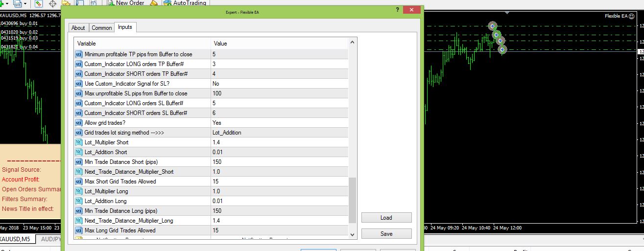Open the Yes value for Allow grid trades?
The image size is (644, 251).
coord(279,123)
